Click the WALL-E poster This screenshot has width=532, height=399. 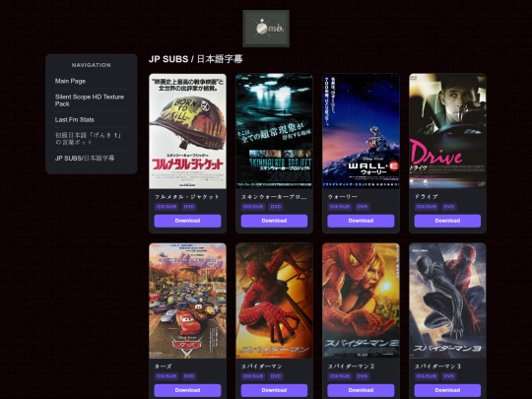coord(361,131)
